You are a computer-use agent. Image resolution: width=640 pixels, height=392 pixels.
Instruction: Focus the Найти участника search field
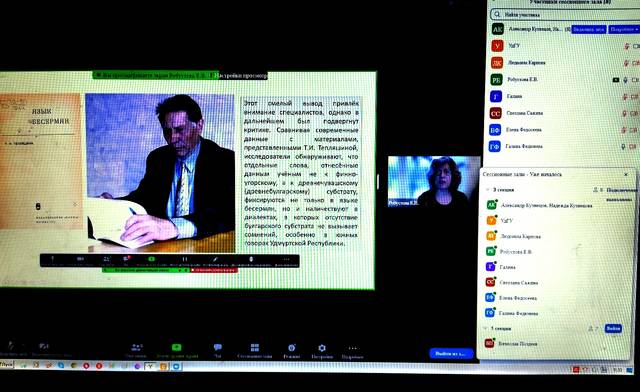(x=565, y=15)
